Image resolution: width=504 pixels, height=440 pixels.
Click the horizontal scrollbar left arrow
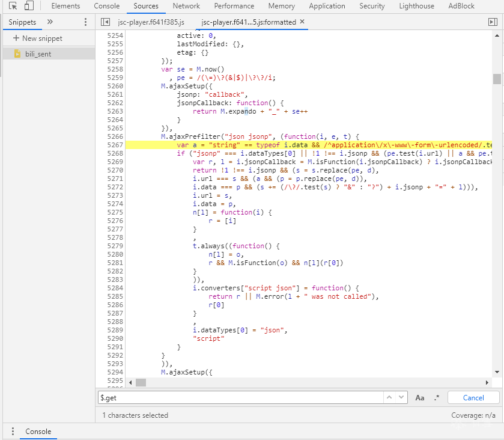pos(130,382)
